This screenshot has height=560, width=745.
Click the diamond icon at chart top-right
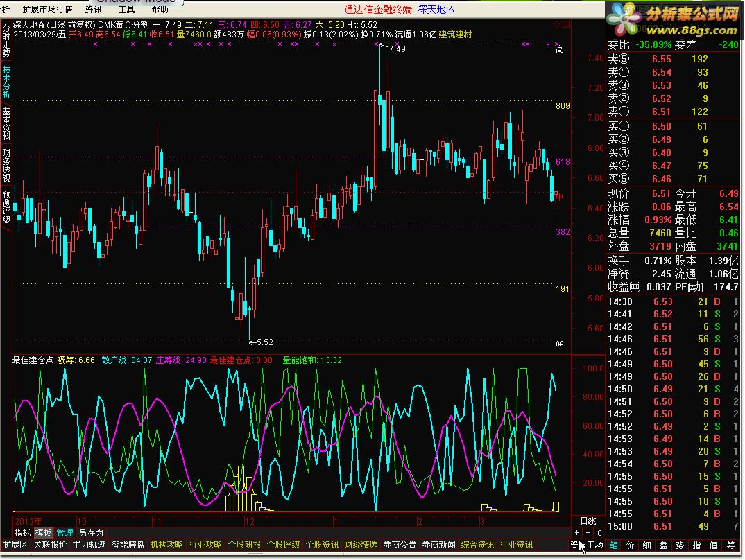tap(557, 24)
